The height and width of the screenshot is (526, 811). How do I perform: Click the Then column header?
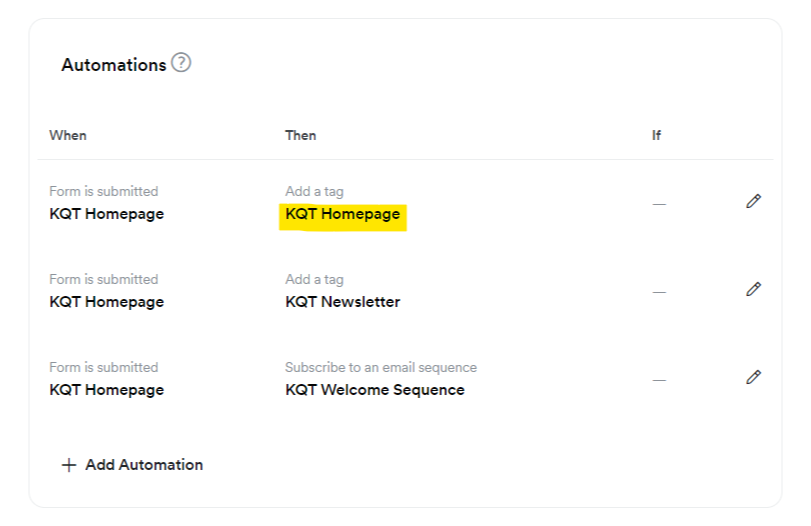(x=300, y=135)
